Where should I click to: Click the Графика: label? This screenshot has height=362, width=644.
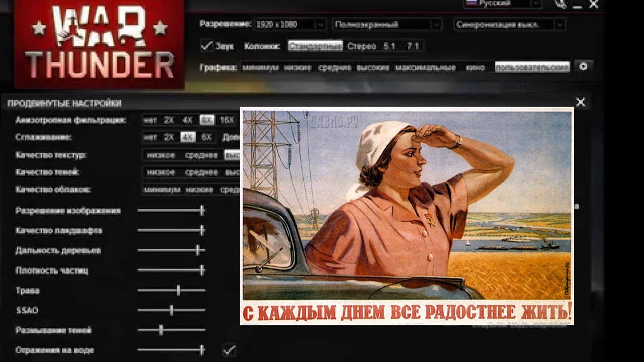click(218, 67)
